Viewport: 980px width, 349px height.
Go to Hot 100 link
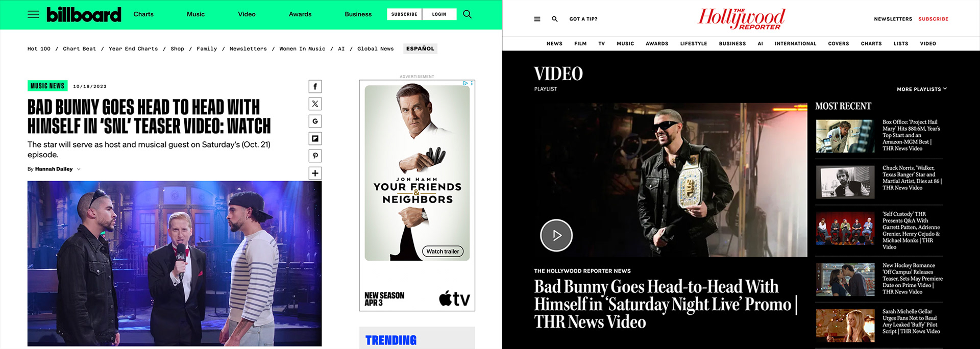point(39,49)
